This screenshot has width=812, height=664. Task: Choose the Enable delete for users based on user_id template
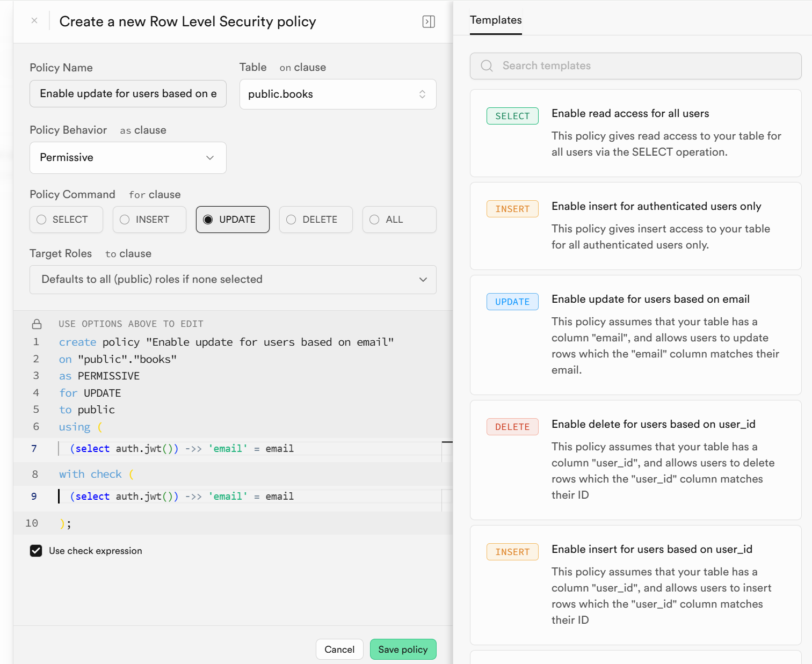(x=635, y=460)
